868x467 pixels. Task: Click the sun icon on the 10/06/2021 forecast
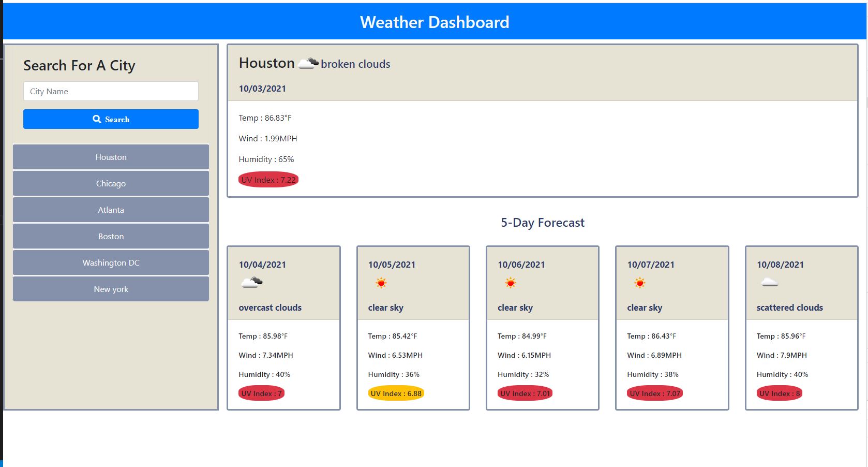click(x=510, y=283)
